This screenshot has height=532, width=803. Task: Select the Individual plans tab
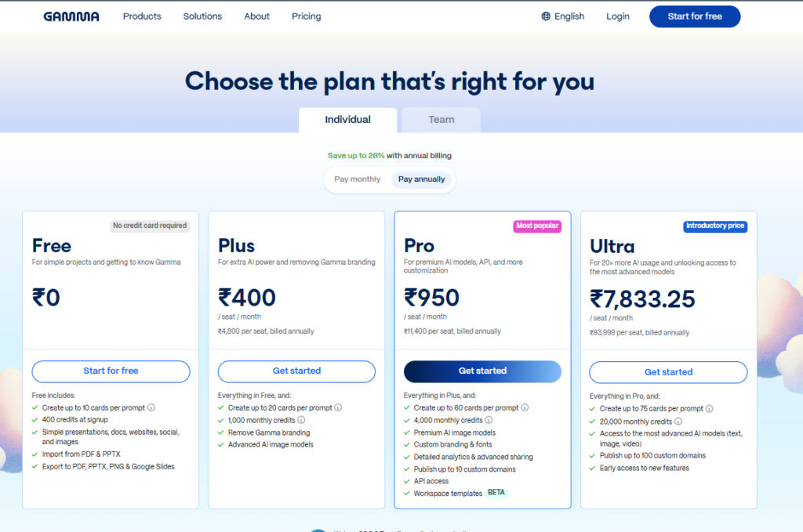(348, 120)
